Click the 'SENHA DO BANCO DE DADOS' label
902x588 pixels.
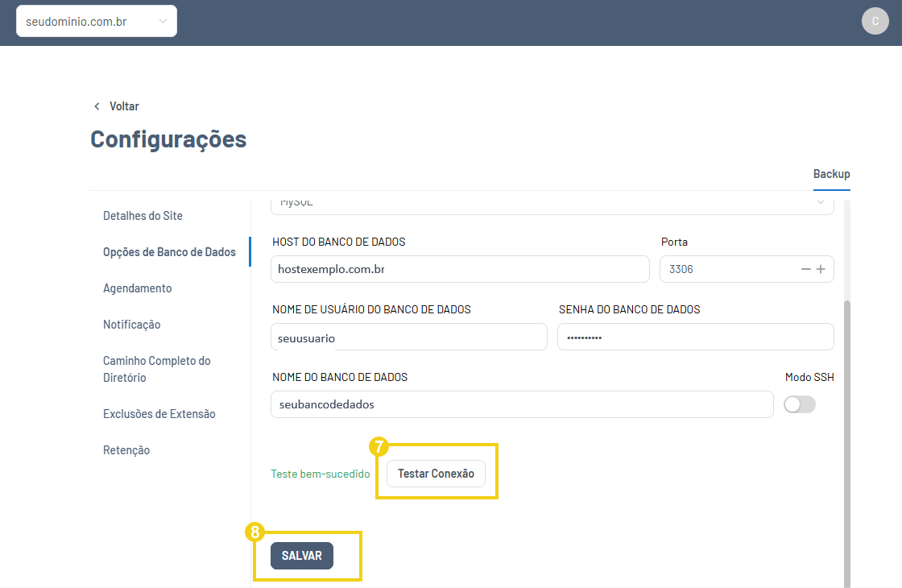(x=629, y=309)
